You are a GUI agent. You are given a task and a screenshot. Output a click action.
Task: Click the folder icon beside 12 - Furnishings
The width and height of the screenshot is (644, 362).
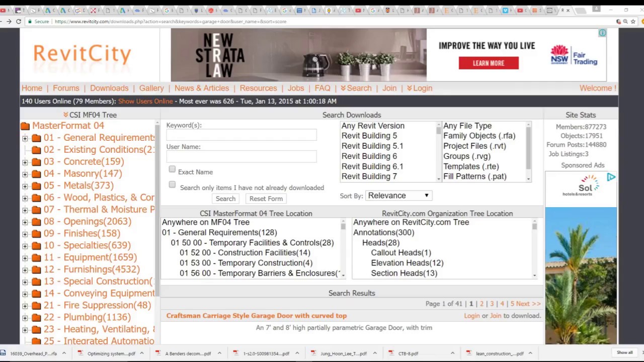36,270
